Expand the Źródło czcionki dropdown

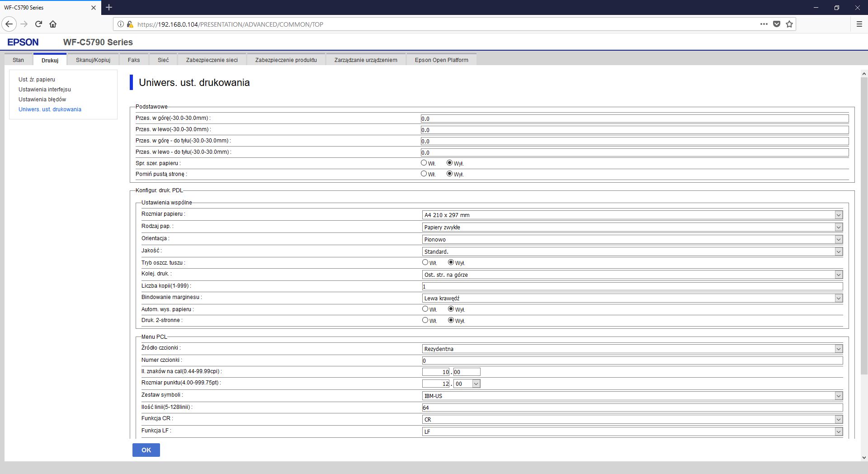tap(632, 349)
